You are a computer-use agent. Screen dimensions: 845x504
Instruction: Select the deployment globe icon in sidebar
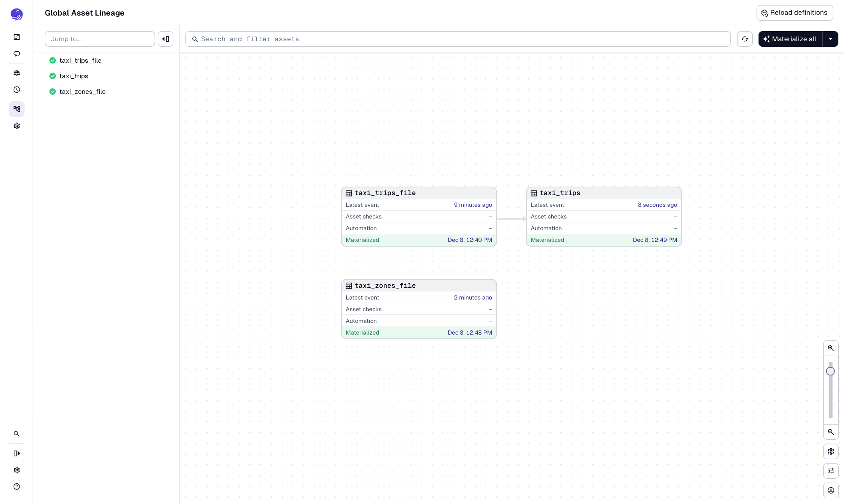[17, 73]
